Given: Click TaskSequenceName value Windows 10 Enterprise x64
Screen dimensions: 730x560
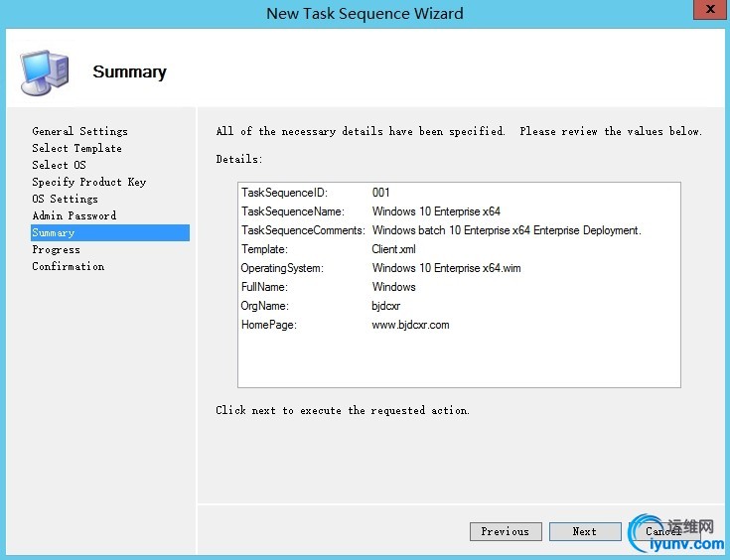Looking at the screenshot, I should coord(436,211).
